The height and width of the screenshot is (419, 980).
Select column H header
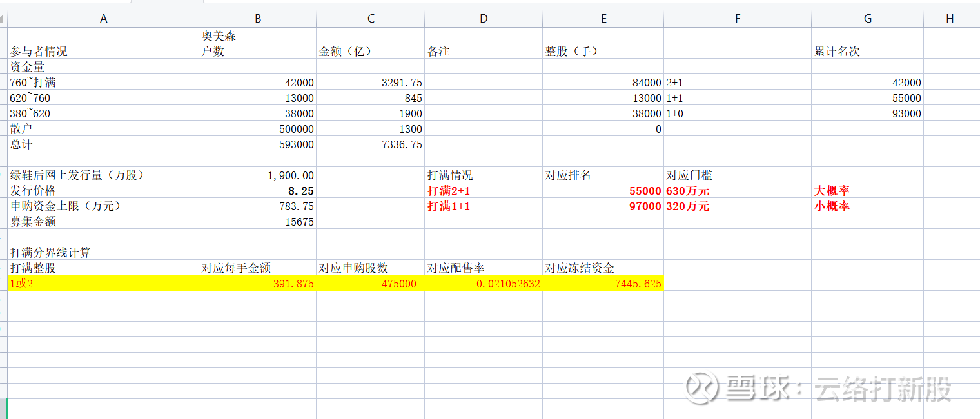[x=950, y=19]
